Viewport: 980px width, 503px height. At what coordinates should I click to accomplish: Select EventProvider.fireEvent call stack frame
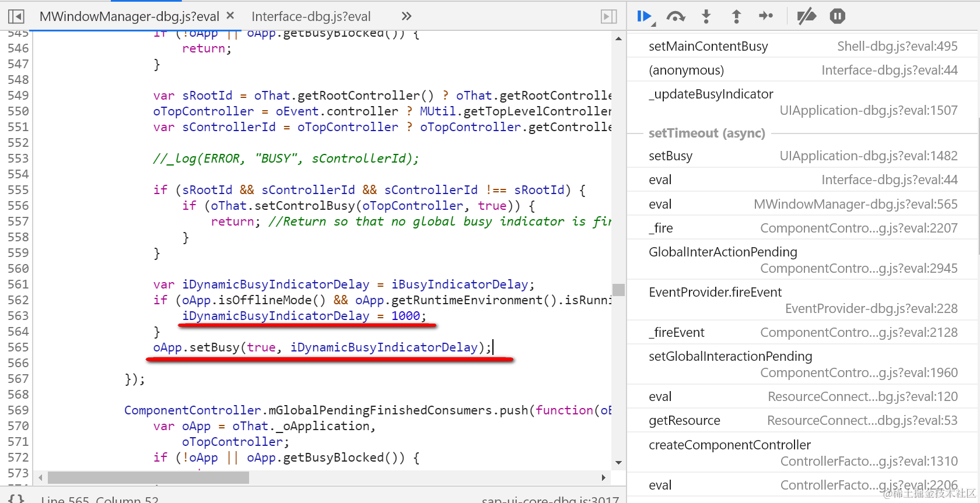(803, 300)
